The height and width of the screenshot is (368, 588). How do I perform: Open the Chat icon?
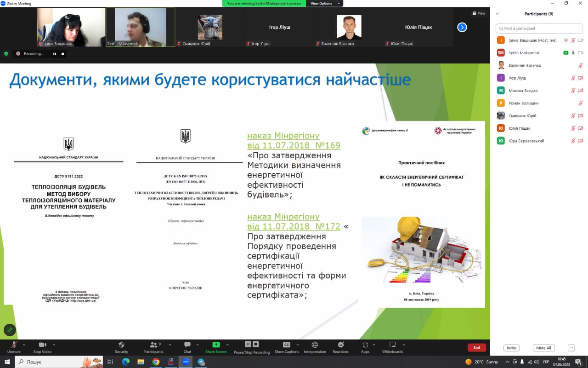187,345
